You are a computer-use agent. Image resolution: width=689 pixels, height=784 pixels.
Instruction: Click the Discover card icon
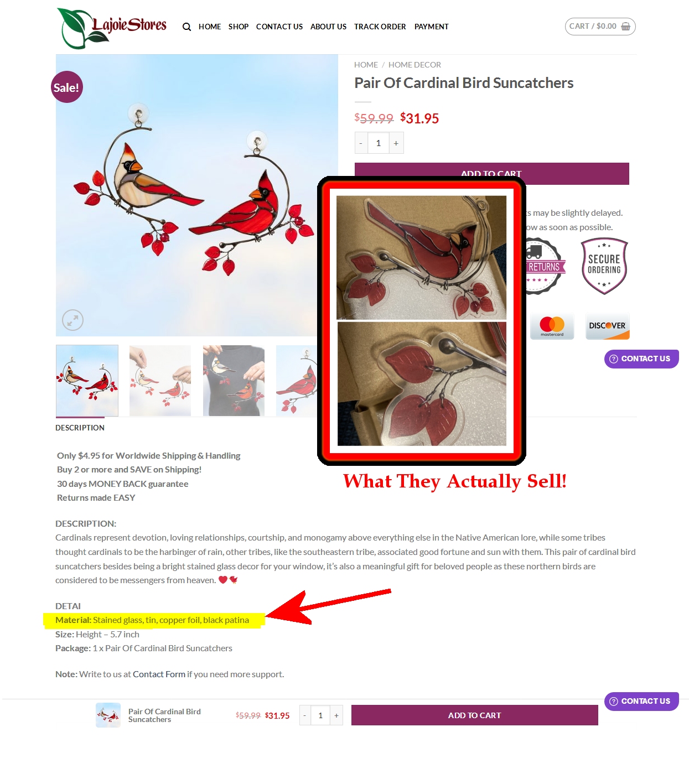607,326
